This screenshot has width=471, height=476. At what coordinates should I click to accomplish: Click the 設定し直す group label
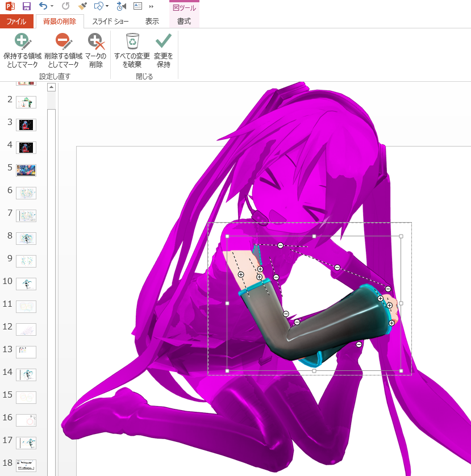pyautogui.click(x=55, y=76)
